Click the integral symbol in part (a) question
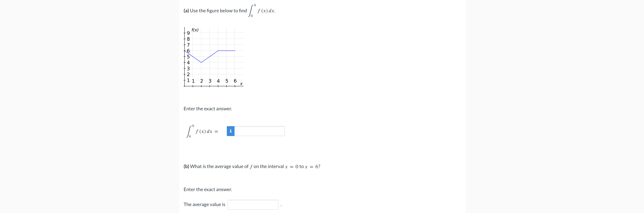The height and width of the screenshot is (213, 644). coord(251,11)
